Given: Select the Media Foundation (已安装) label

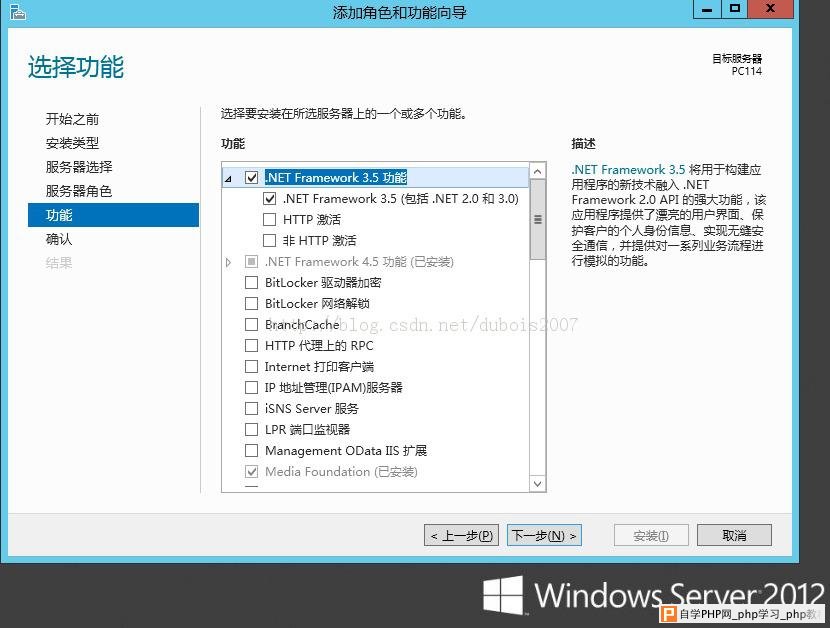Looking at the screenshot, I should click(x=341, y=471).
